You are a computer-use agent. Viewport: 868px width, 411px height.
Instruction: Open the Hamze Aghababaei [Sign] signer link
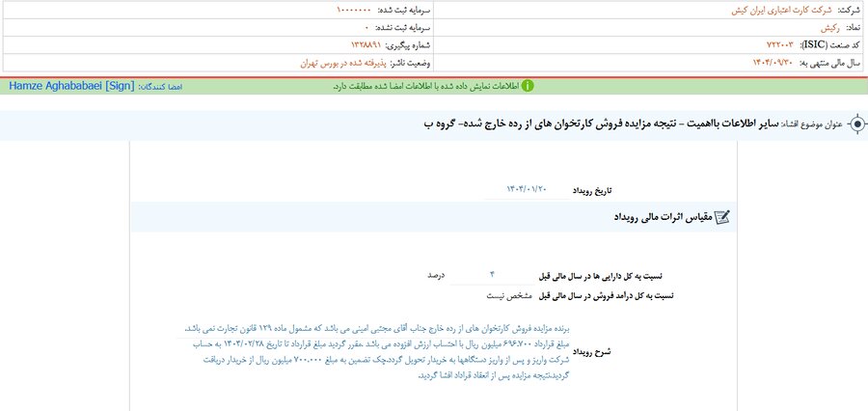70,86
